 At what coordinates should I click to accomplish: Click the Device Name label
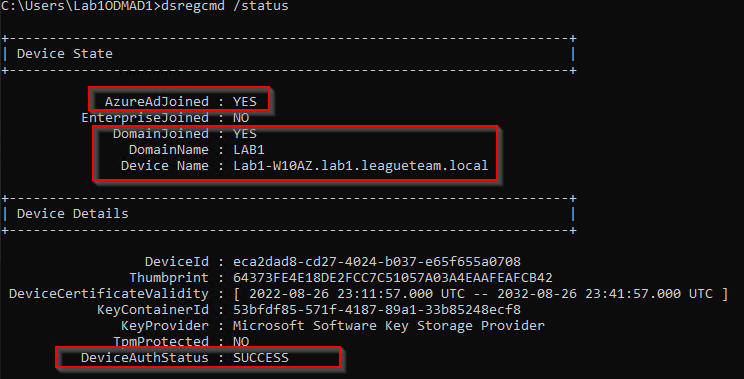[x=165, y=166]
